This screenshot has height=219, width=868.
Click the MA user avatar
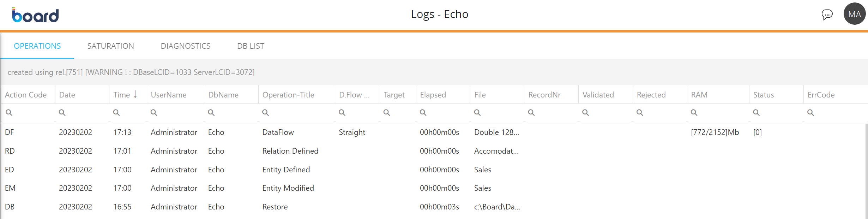coord(854,14)
